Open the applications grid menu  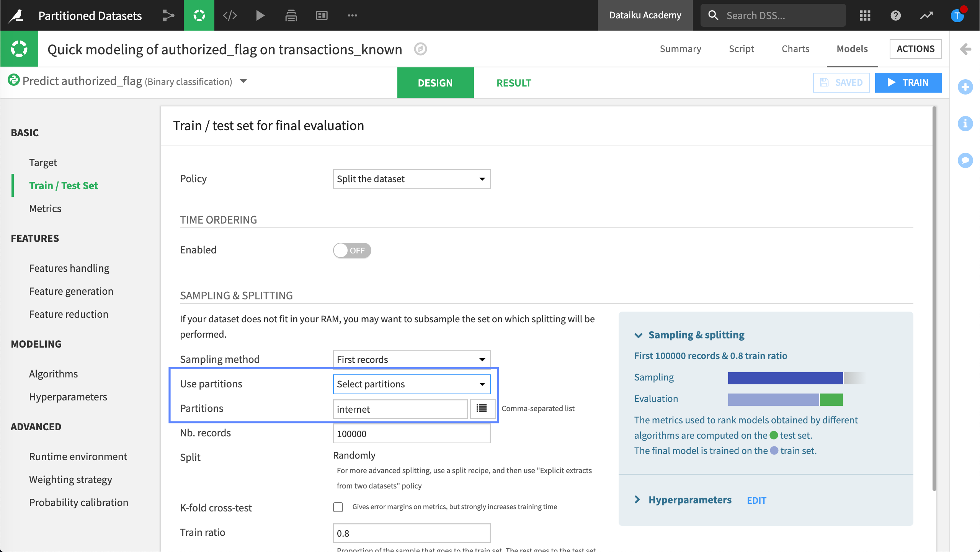pos(865,15)
